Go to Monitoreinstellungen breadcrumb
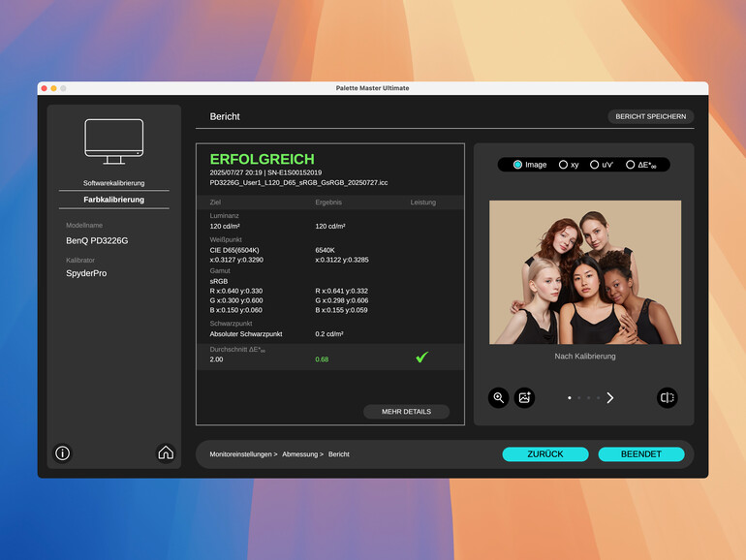The height and width of the screenshot is (560, 746). pos(240,454)
